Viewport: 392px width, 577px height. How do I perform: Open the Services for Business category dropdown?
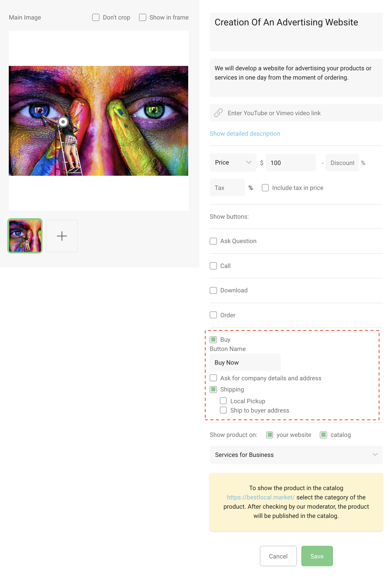[x=296, y=455]
